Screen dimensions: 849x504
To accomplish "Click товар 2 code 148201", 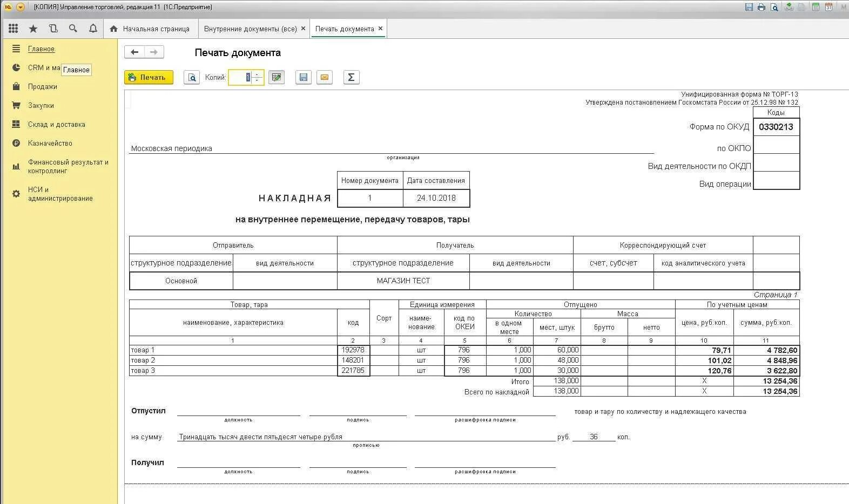I will tap(353, 360).
